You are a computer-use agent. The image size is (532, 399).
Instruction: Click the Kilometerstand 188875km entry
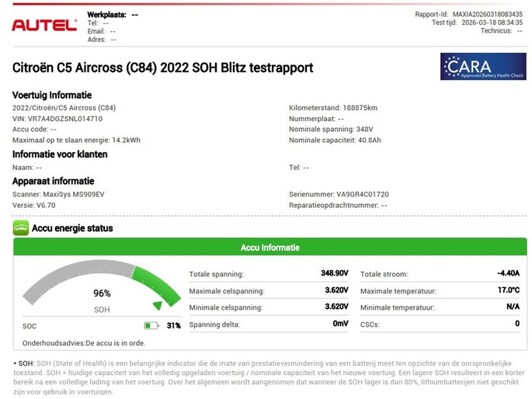click(332, 108)
